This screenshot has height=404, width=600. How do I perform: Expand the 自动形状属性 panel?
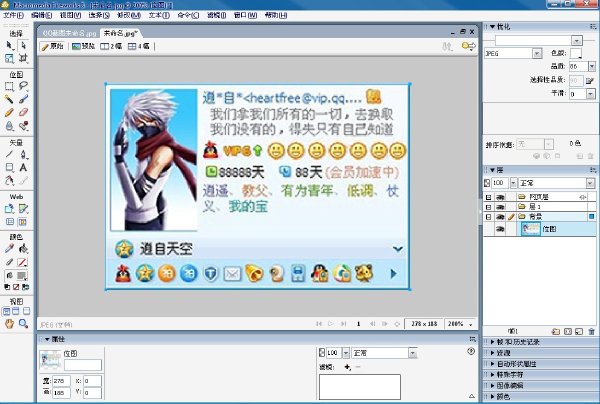click(x=492, y=364)
